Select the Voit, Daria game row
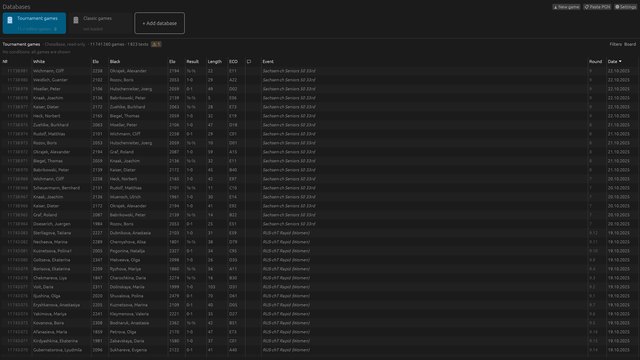 [x=320, y=287]
